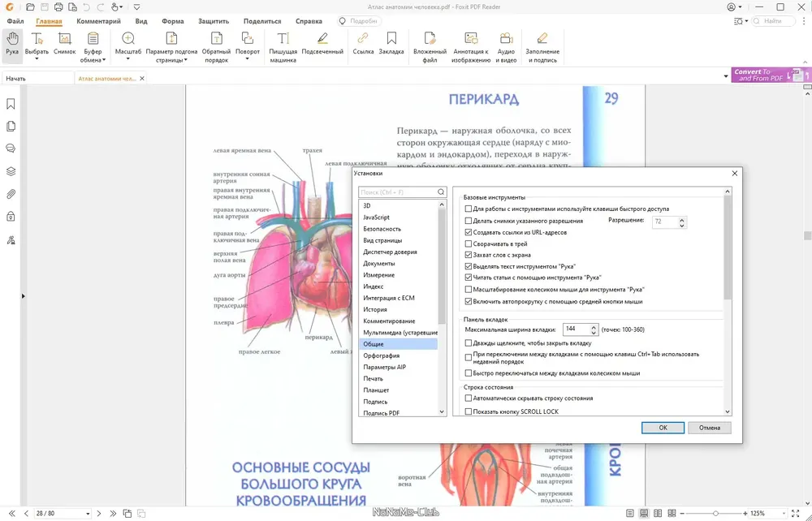Open the account profile dropdown

tap(734, 7)
